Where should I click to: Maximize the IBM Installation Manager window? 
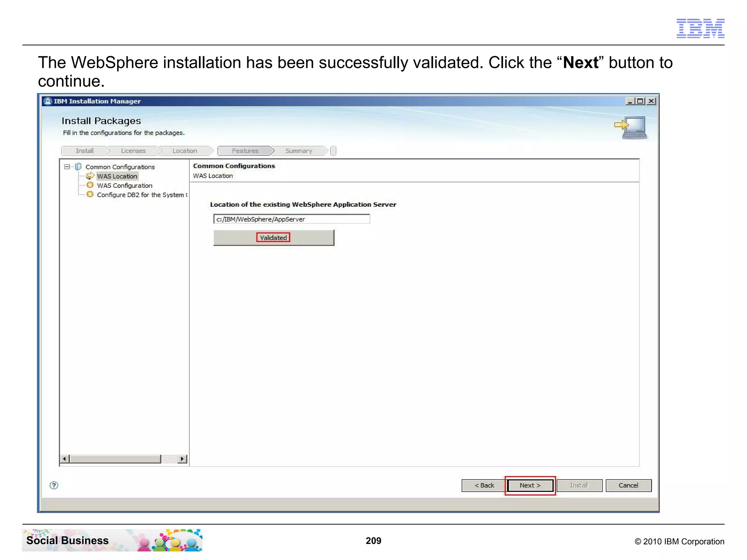pos(640,101)
